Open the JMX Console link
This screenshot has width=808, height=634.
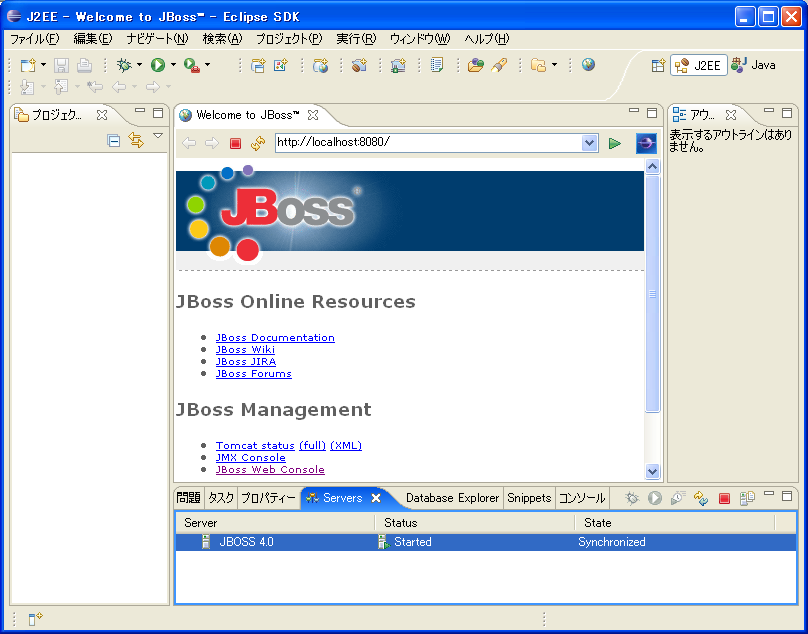[250, 457]
